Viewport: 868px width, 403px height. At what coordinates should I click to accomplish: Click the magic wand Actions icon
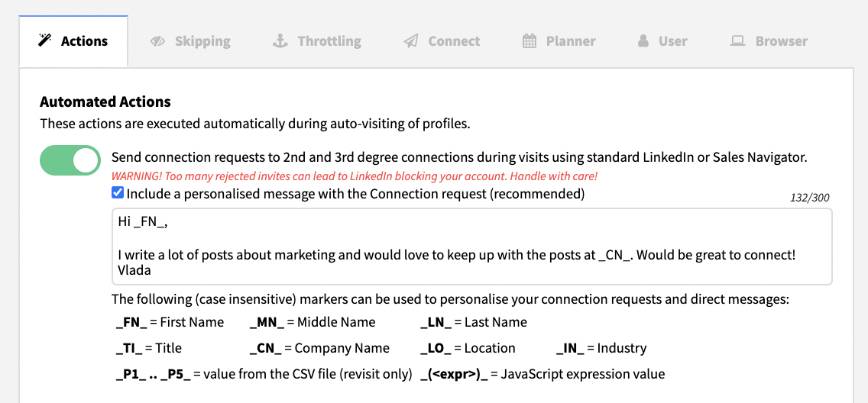[x=44, y=41]
